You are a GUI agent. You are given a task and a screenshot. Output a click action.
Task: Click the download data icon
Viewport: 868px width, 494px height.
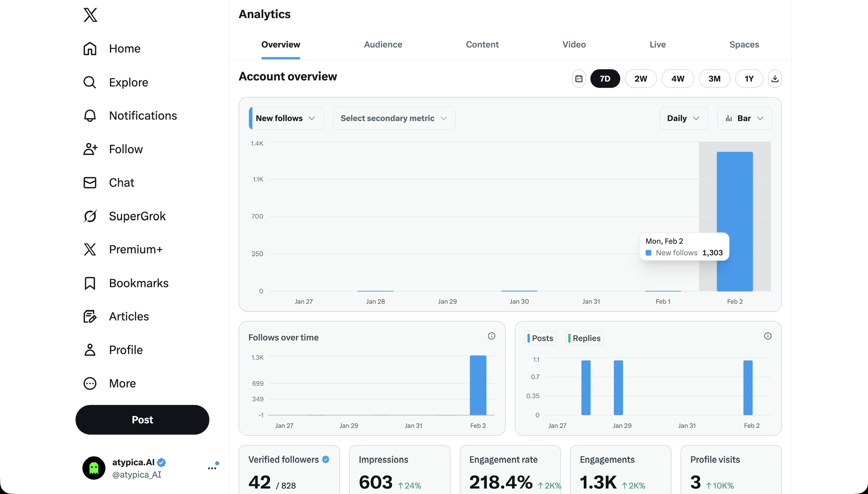click(775, 79)
